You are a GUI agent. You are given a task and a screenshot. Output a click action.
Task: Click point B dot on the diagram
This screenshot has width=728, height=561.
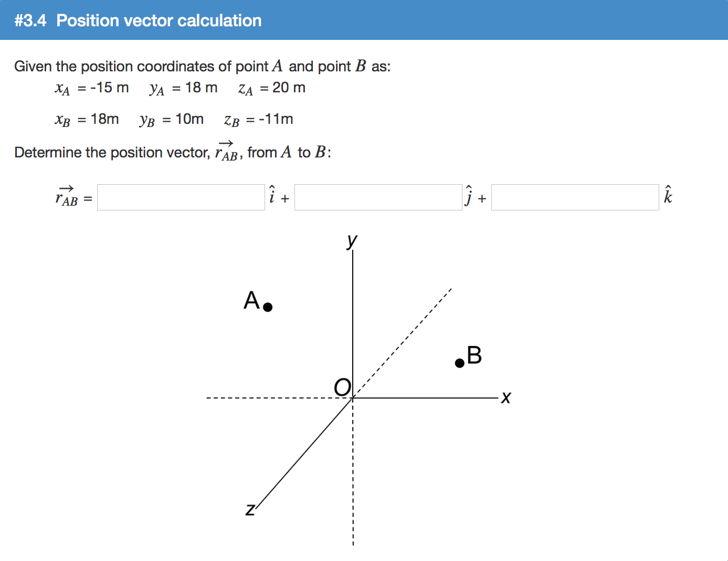tap(459, 362)
